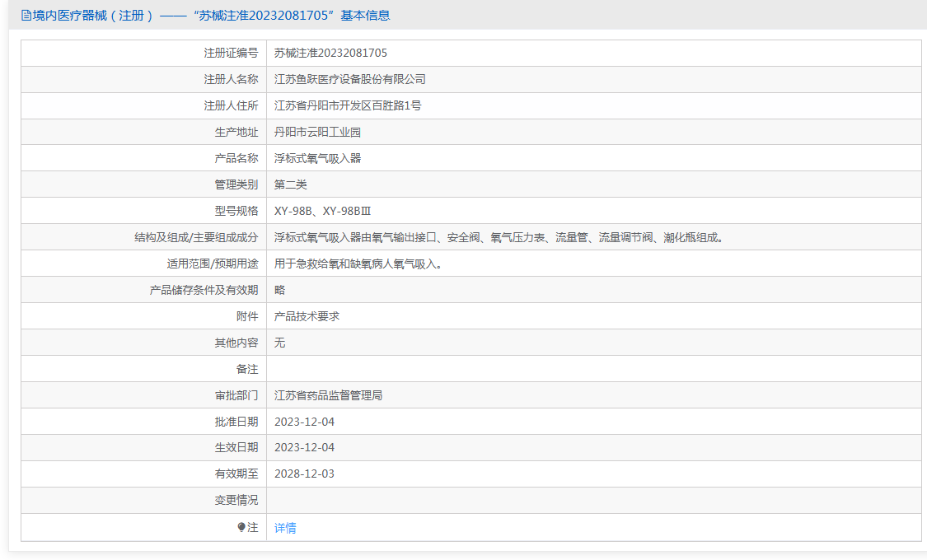This screenshot has height=560, width=927.
Task: Select registration number 苏械注准20232081705 in table
Action: [x=330, y=54]
